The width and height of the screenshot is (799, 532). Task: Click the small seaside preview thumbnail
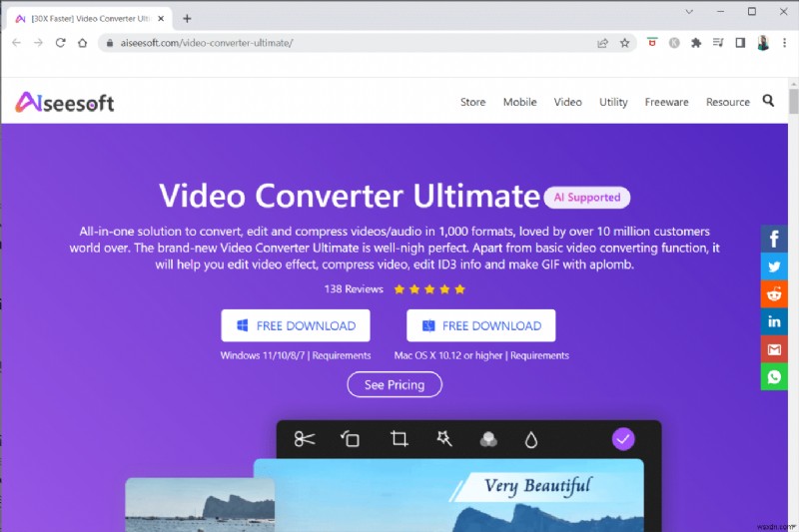pyautogui.click(x=200, y=504)
